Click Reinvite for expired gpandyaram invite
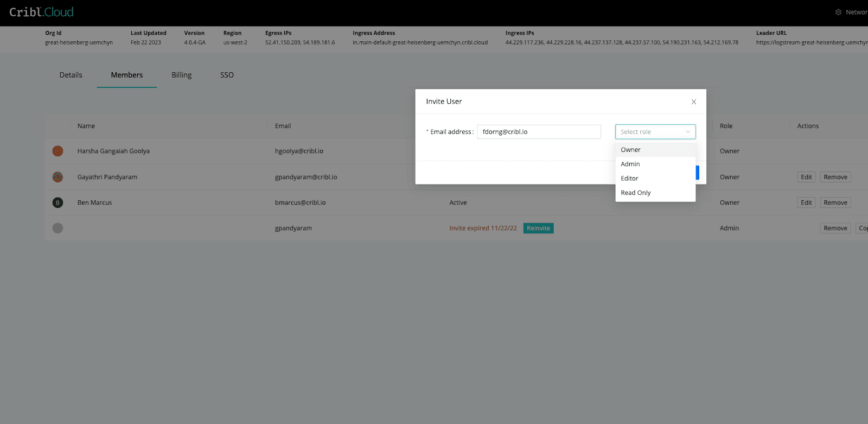 point(538,228)
